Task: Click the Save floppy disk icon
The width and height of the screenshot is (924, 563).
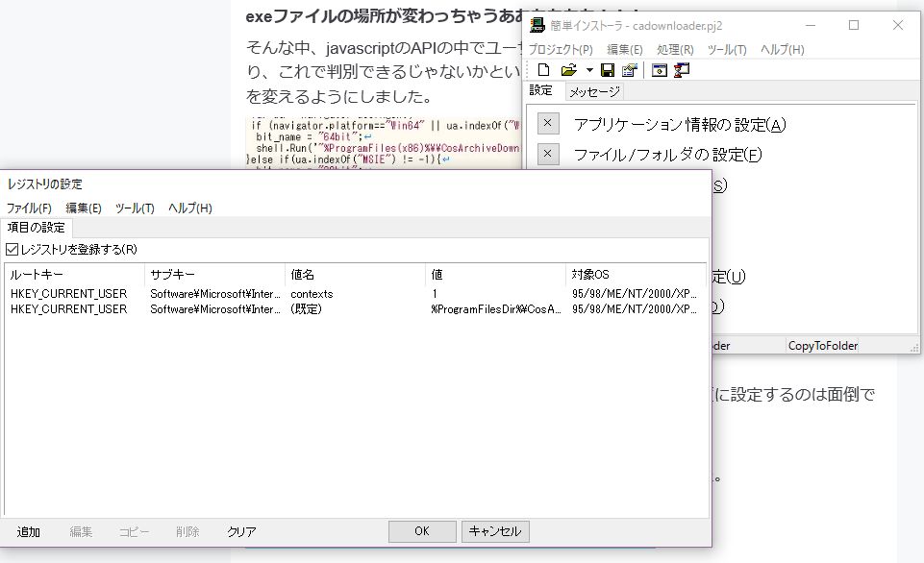Action: (x=608, y=70)
